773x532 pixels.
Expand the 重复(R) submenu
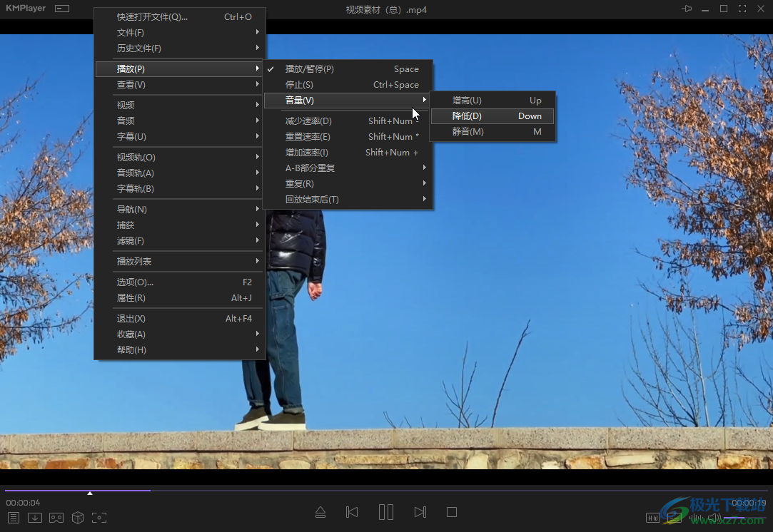pyautogui.click(x=348, y=184)
